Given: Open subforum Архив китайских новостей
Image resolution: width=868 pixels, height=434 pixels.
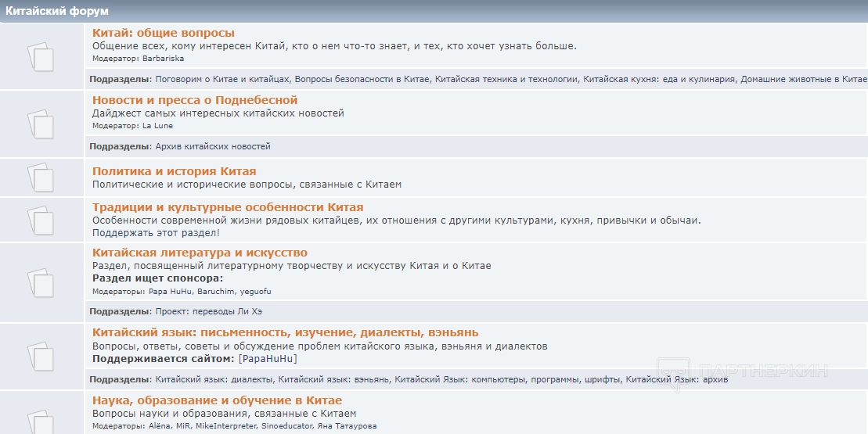Looking at the screenshot, I should tap(213, 146).
